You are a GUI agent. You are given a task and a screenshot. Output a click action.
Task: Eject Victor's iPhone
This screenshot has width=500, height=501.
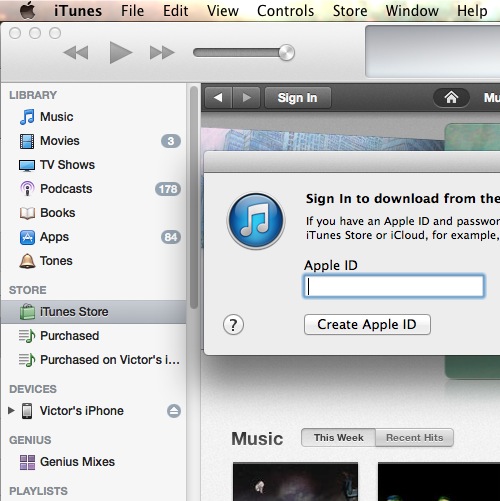(174, 411)
